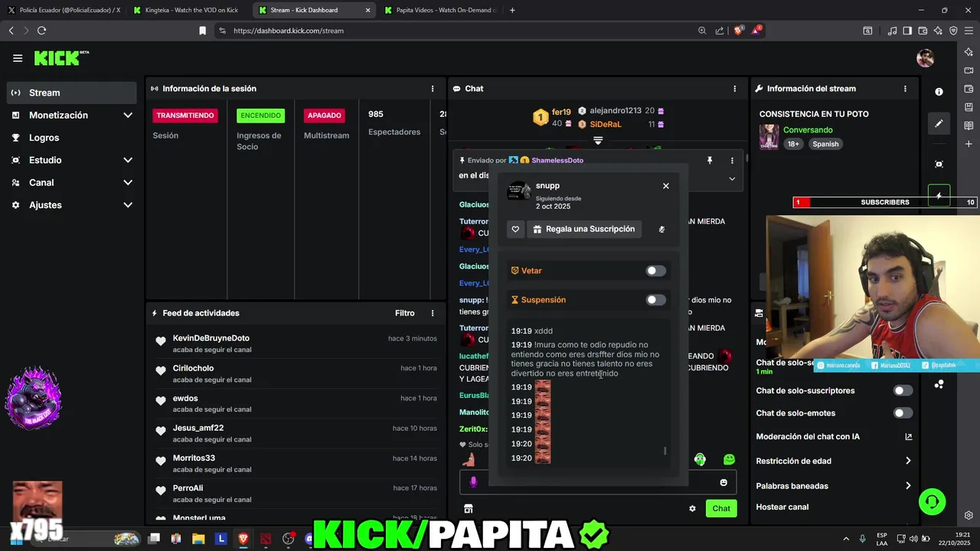Viewport: 980px width, 551px height.
Task: Select the green smiley emote
Action: pyautogui.click(x=729, y=459)
